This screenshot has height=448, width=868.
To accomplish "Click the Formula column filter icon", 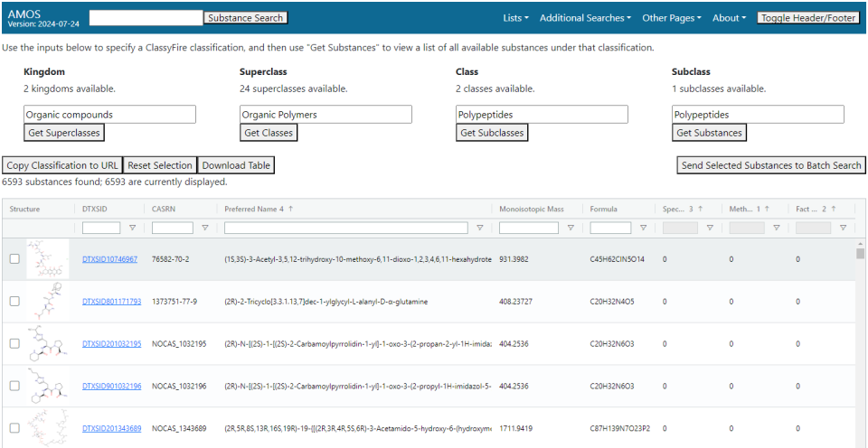I will [643, 228].
